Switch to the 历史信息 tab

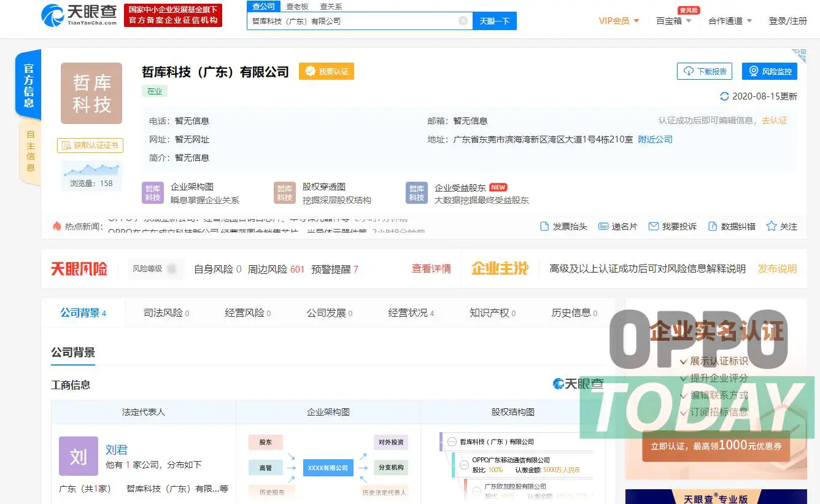(574, 313)
